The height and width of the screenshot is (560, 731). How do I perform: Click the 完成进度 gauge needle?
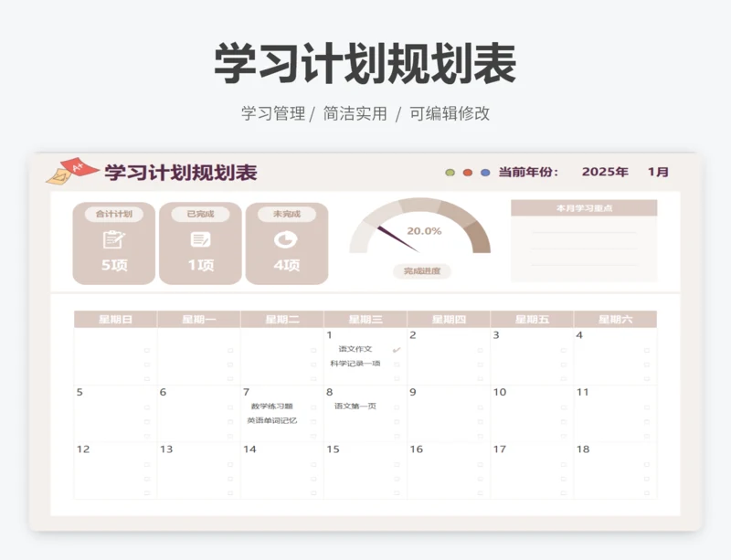pyautogui.click(x=397, y=238)
